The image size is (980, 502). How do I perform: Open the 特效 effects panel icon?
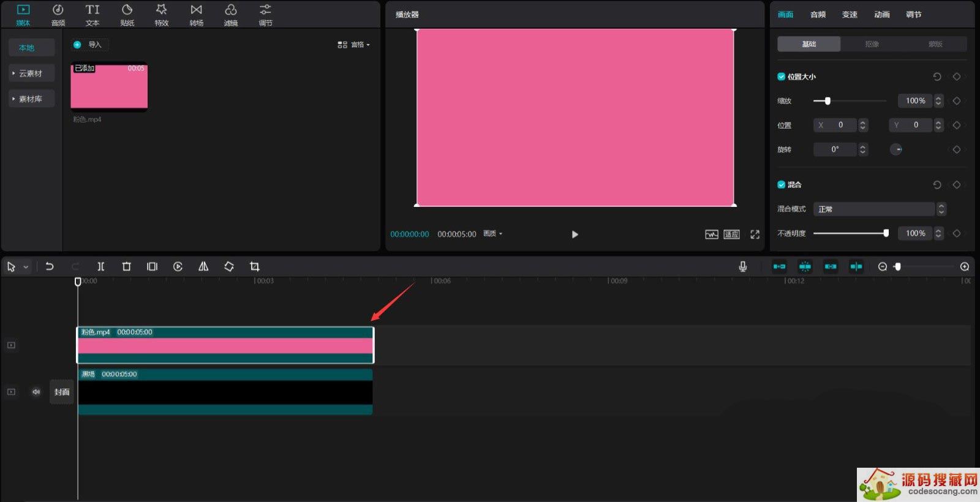coord(161,15)
